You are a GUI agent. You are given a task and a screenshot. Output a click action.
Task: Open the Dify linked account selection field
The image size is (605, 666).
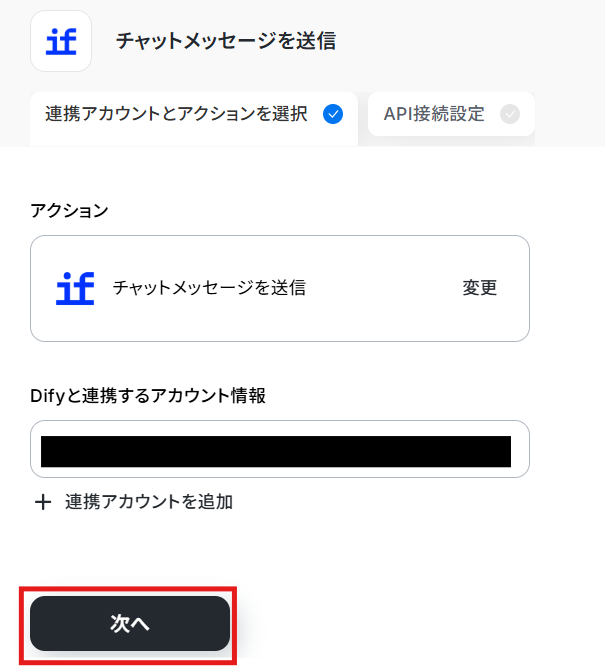[280, 449]
